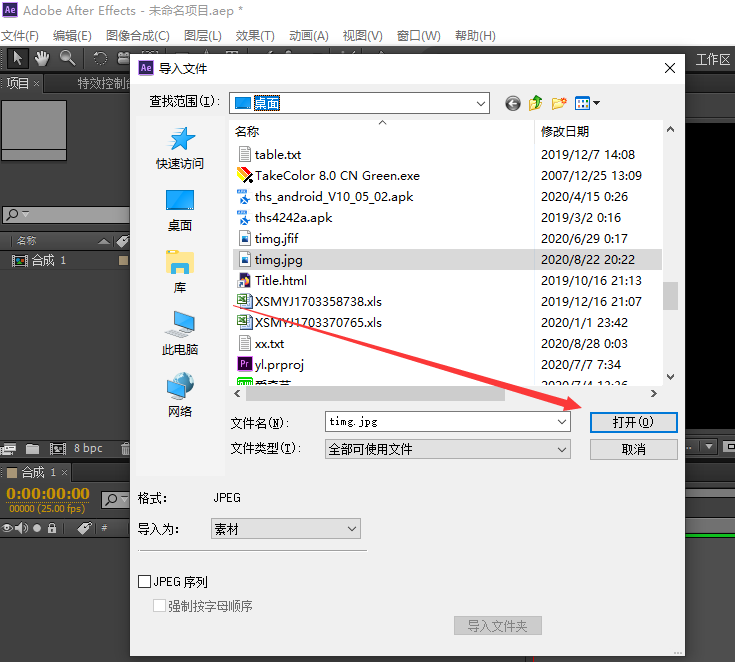735x662 pixels.
Task: Go back to previous folder
Action: (x=513, y=103)
